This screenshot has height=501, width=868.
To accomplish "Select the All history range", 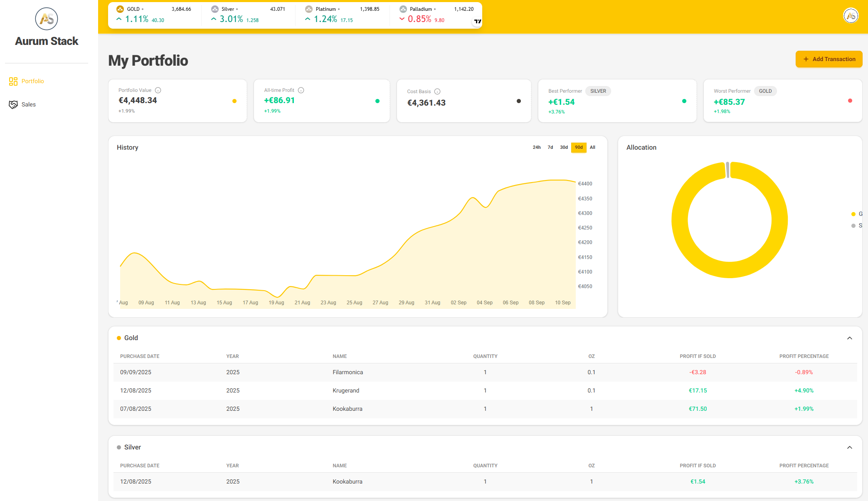I will pos(592,147).
